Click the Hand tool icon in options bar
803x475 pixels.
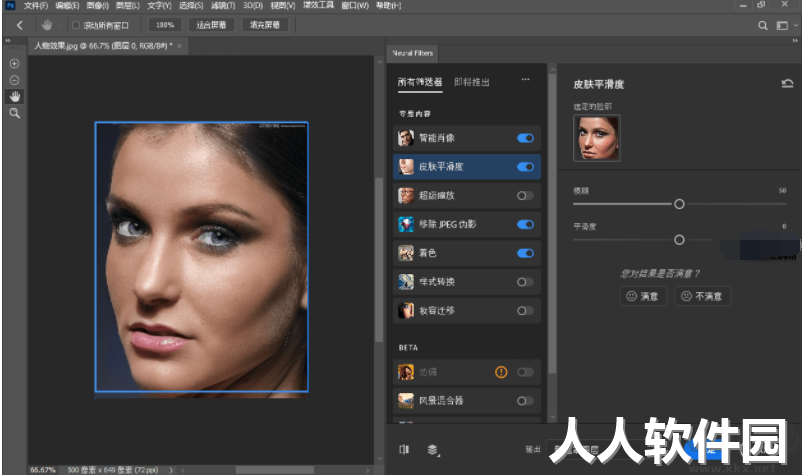(47, 25)
